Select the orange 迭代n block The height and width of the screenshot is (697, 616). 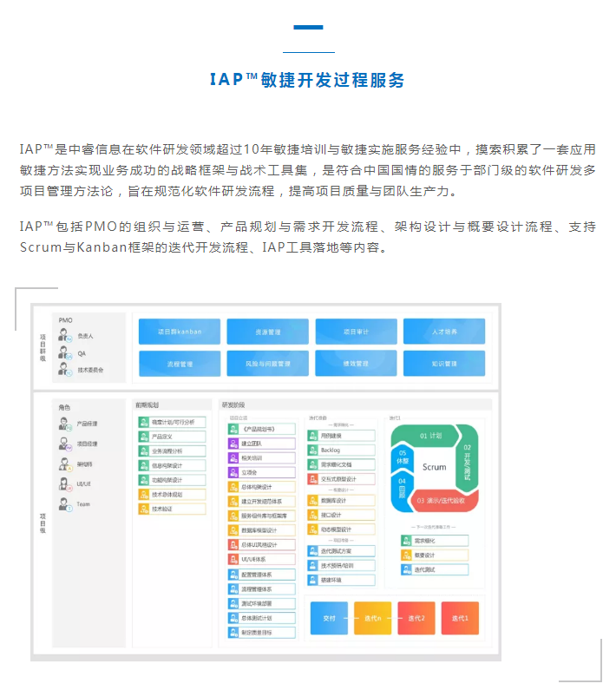(x=372, y=618)
